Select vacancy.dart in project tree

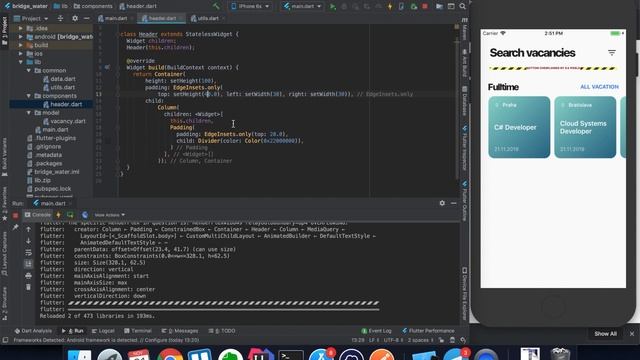pyautogui.click(x=64, y=121)
